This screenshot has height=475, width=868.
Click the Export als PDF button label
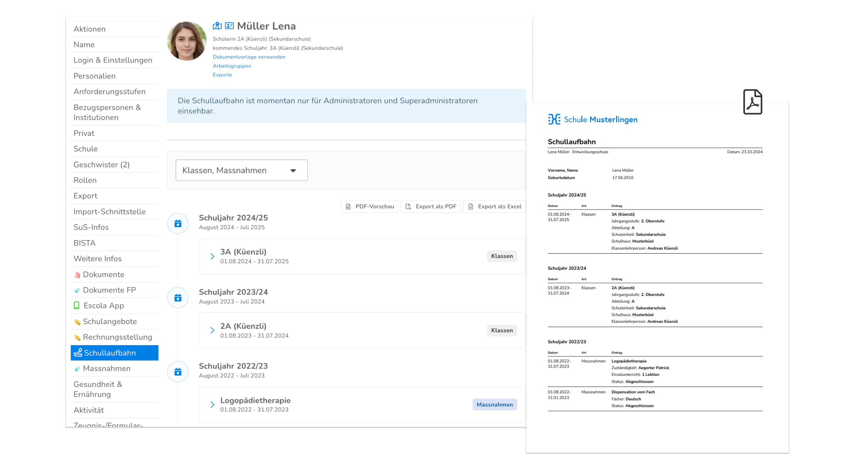pyautogui.click(x=436, y=207)
